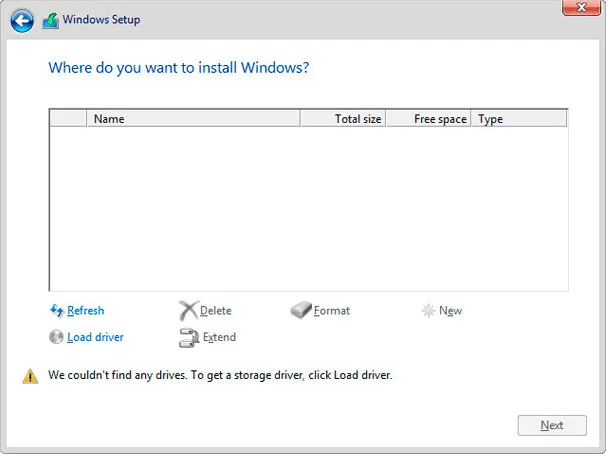Click the Delete X icon
608x466 pixels.
188,311
